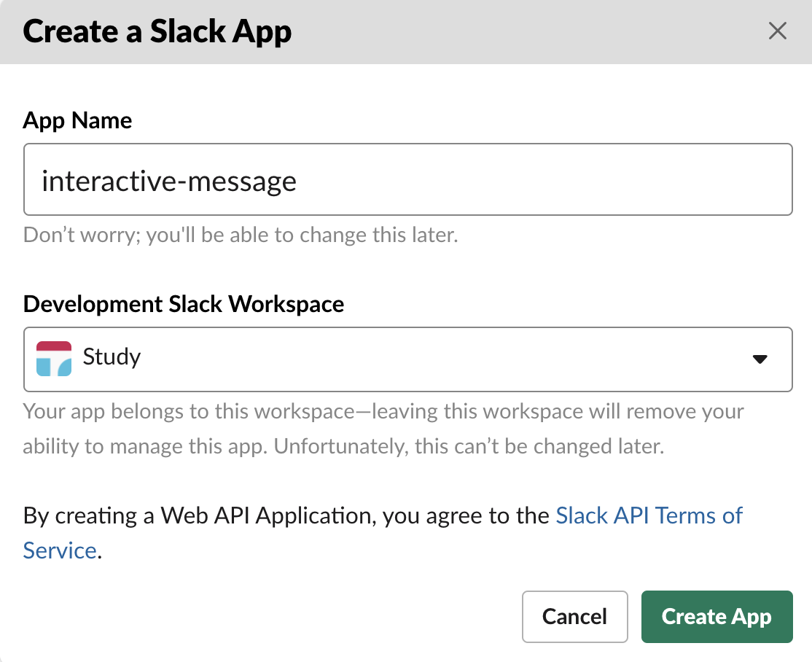Abort app creation via Cancel
The image size is (812, 662).
[x=574, y=616]
